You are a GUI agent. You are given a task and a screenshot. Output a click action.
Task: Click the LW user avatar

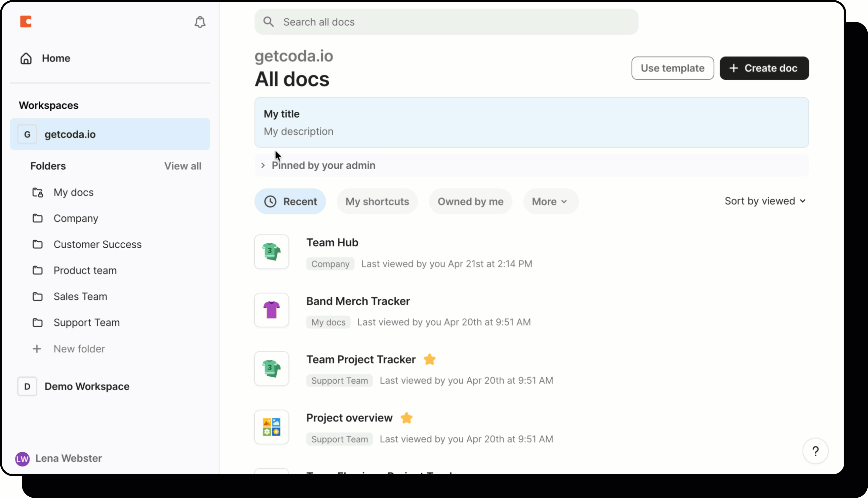(x=22, y=459)
